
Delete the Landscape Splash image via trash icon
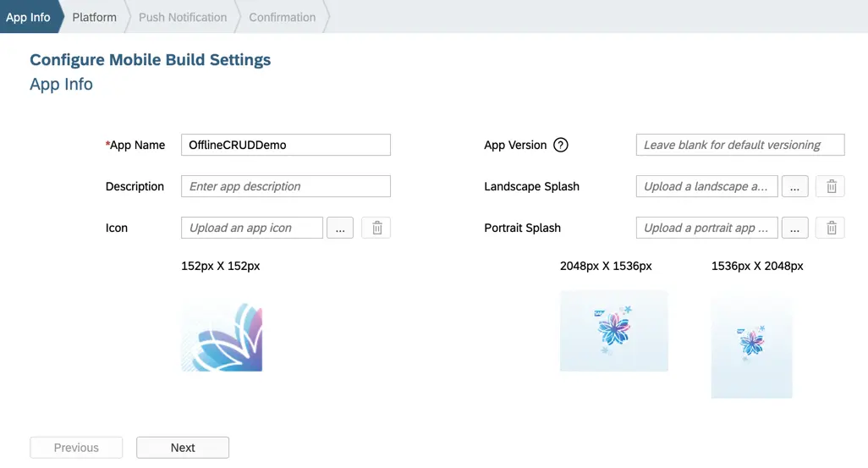[831, 186]
